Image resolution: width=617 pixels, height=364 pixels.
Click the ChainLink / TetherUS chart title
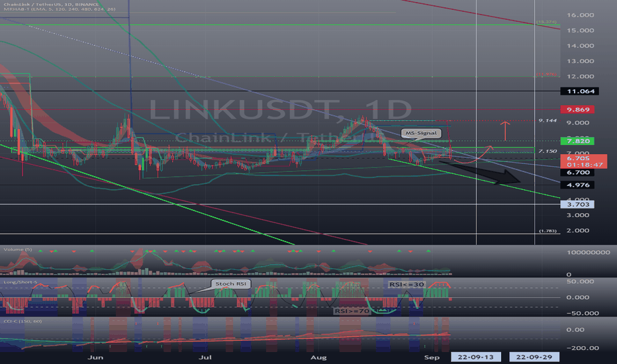click(x=51, y=5)
